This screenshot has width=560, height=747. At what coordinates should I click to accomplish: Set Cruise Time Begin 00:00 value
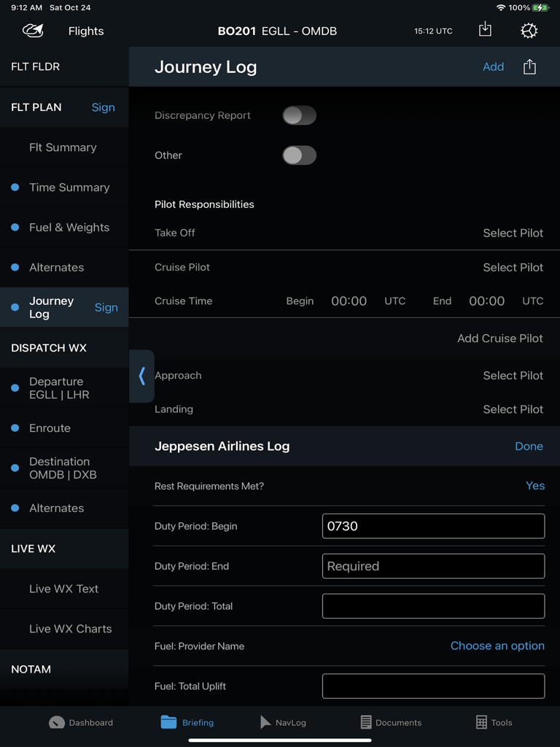pyautogui.click(x=349, y=301)
